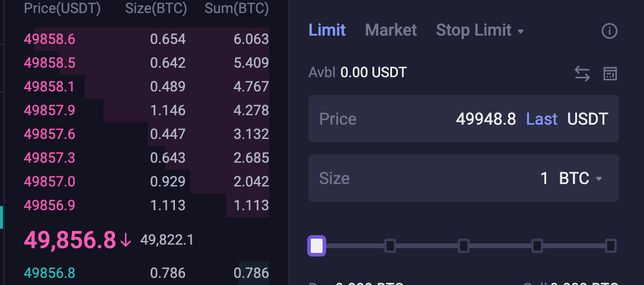Open the calculator icon beside the available balance
The height and width of the screenshot is (285, 644).
(x=610, y=74)
